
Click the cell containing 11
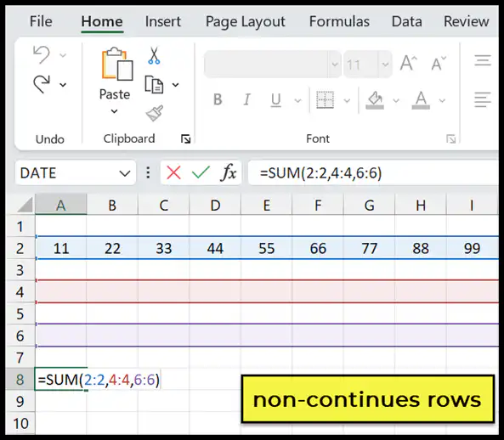[x=60, y=248]
